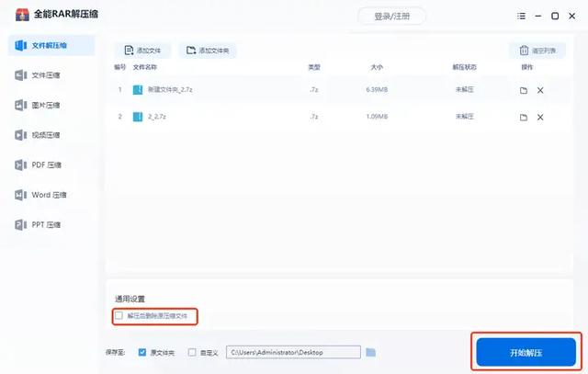Open the 登录/注册 login button
The image size is (588, 374).
tap(392, 17)
